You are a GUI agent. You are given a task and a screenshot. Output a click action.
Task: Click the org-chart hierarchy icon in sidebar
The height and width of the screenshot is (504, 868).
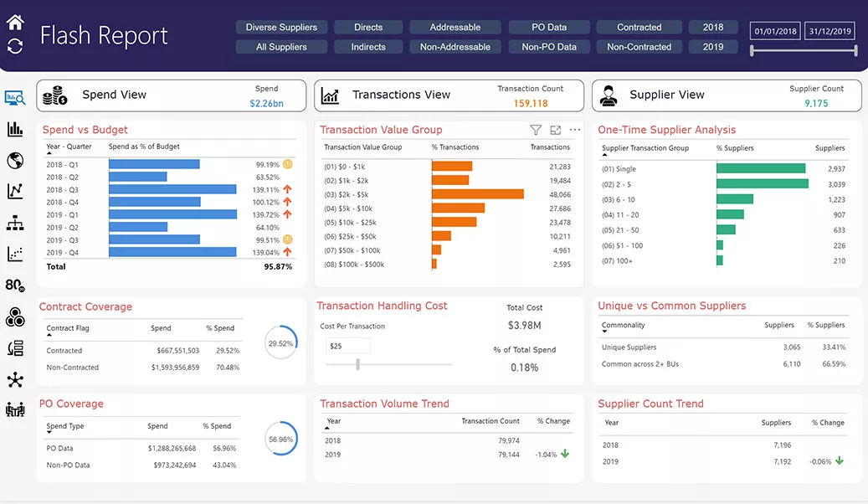[x=15, y=223]
